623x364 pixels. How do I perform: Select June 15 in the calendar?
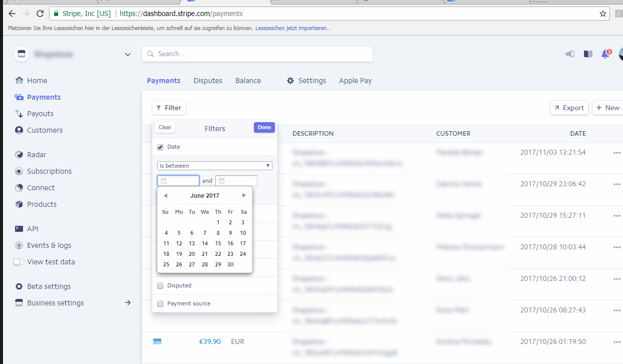pyautogui.click(x=218, y=243)
